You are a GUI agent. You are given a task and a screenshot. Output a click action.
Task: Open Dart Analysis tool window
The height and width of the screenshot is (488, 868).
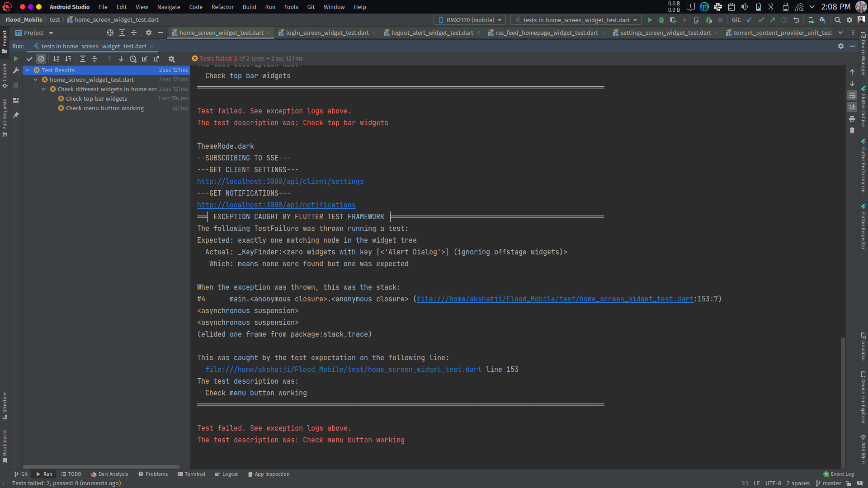[x=109, y=474]
